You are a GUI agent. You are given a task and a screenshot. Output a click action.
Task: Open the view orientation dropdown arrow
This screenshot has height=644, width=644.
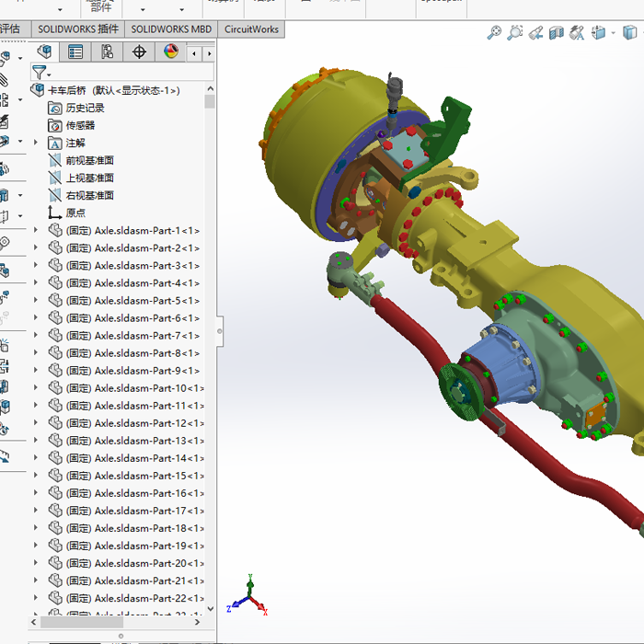pyautogui.click(x=614, y=33)
